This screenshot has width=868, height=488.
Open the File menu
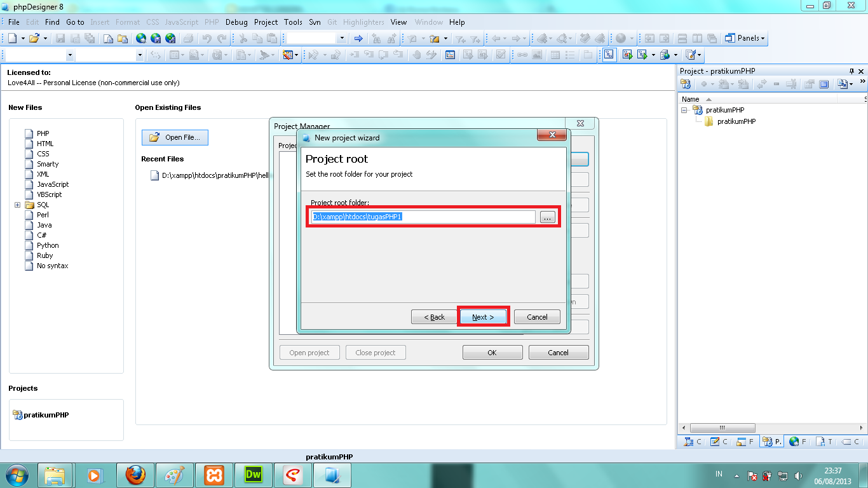click(14, 22)
